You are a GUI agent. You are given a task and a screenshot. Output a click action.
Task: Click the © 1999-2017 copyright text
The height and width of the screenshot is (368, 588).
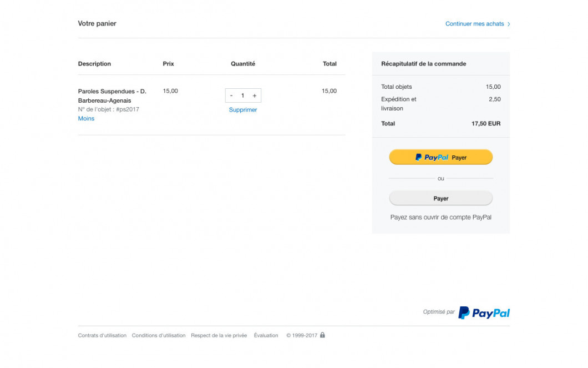[x=302, y=335]
